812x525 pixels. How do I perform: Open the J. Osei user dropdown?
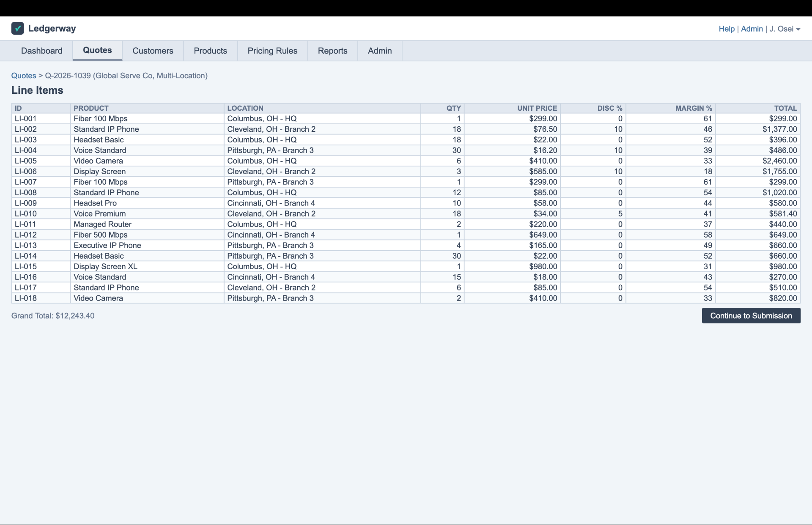click(x=785, y=29)
